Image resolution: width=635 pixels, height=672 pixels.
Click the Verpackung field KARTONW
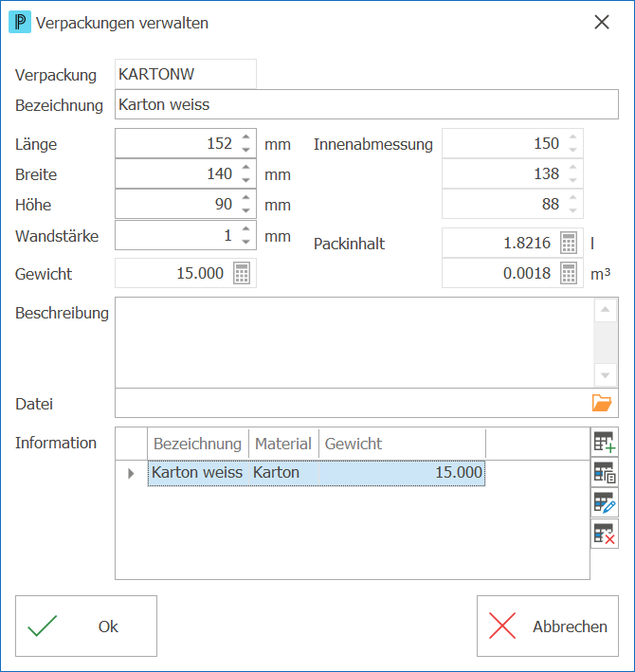pyautogui.click(x=186, y=74)
